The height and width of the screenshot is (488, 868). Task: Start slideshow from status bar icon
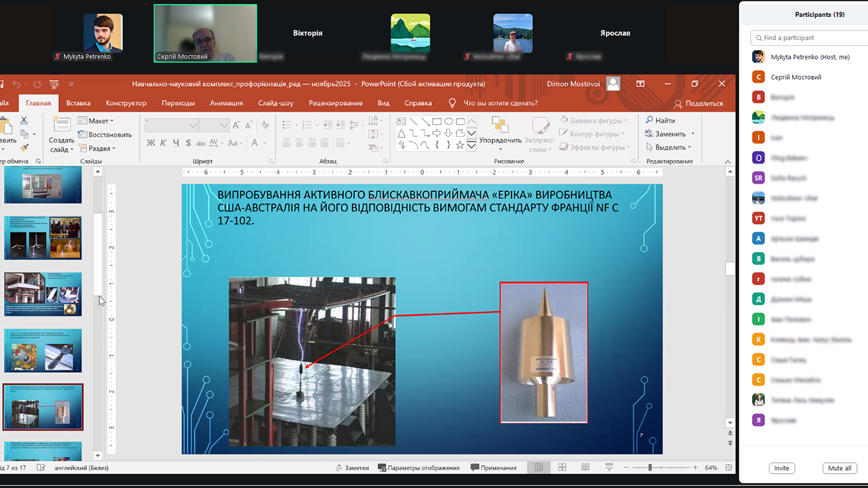point(610,468)
